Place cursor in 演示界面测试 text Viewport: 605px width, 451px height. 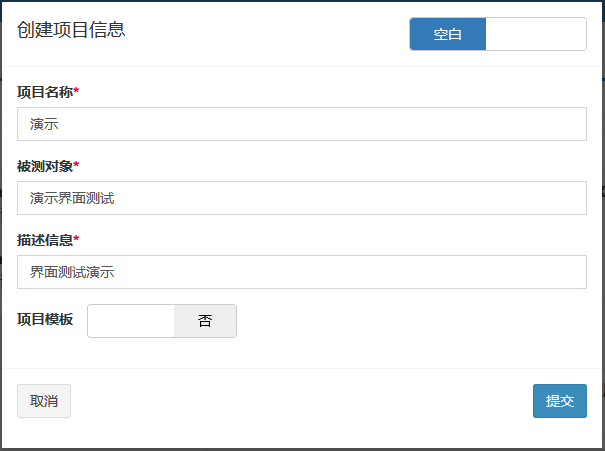(x=72, y=198)
